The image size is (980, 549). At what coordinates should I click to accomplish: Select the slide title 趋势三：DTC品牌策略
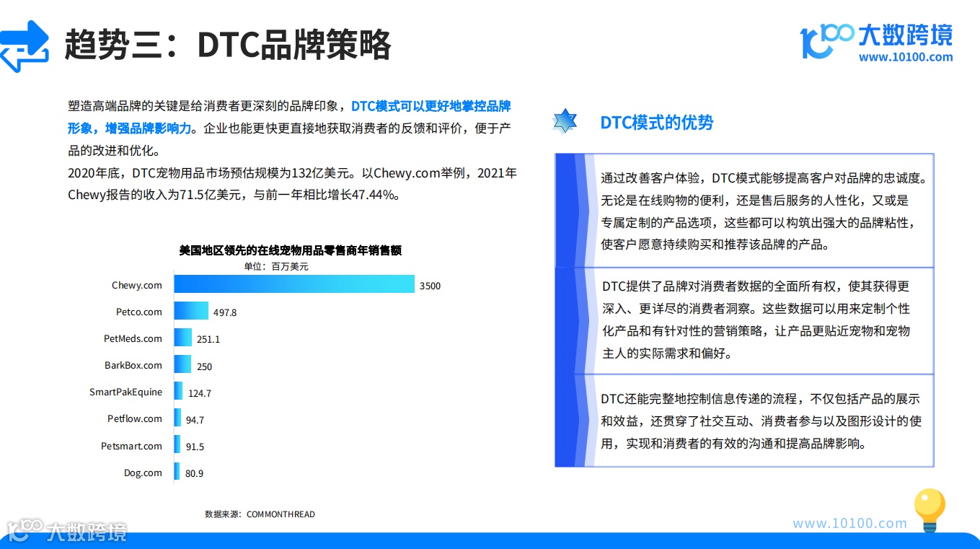227,45
